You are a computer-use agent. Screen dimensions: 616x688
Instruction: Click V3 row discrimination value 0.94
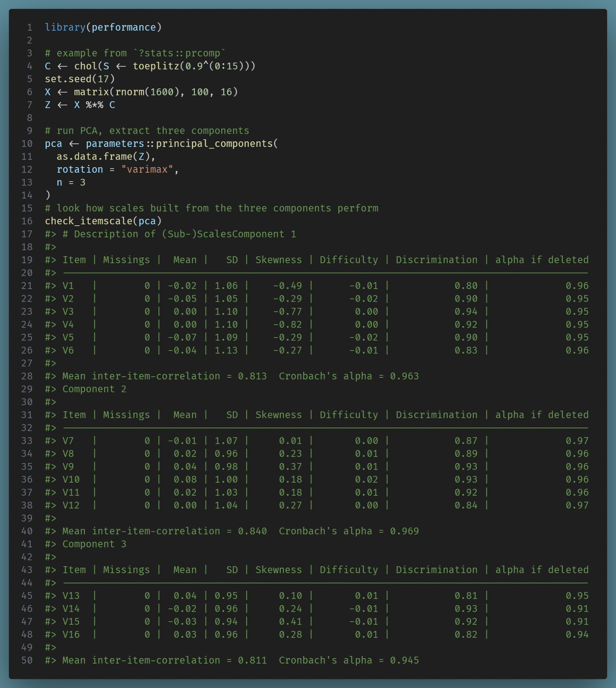pos(466,311)
